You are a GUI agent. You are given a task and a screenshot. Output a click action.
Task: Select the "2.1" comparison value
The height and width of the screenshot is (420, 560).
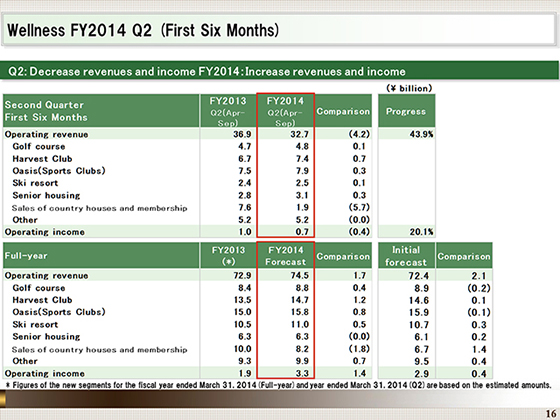click(x=478, y=276)
